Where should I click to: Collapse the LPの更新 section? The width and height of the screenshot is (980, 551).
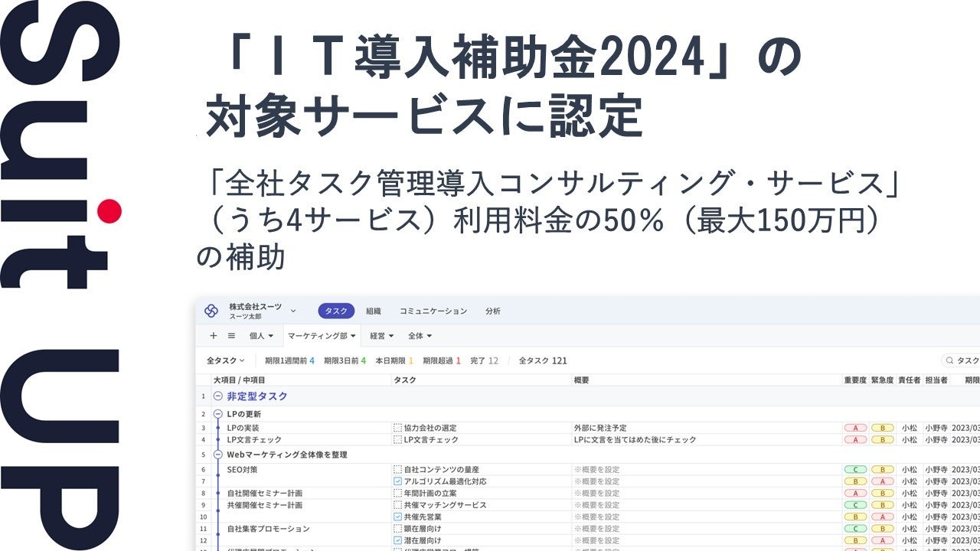coord(218,414)
